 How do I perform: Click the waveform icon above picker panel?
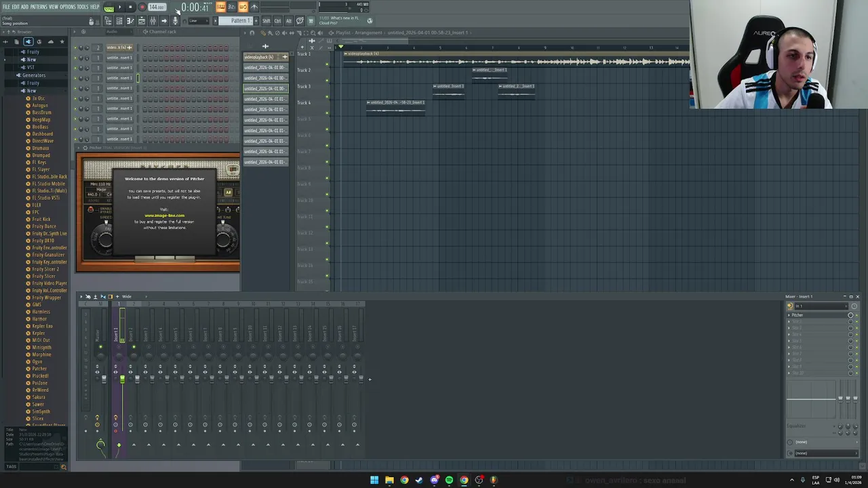[265, 47]
